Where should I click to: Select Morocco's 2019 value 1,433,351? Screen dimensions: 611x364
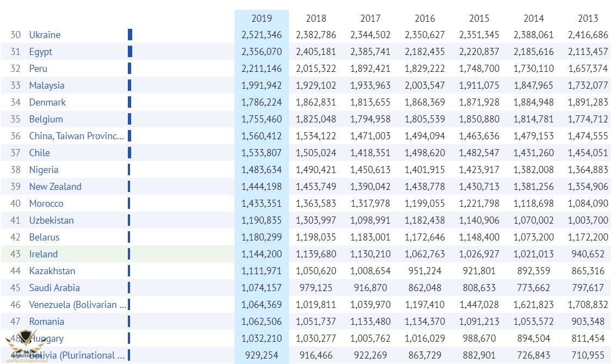[262, 203]
